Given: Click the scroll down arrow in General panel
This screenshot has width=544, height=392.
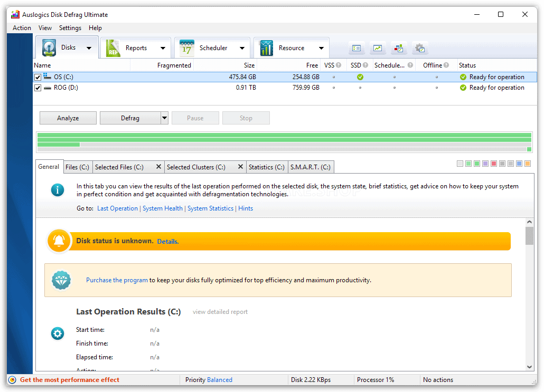Looking at the screenshot, I should click(x=529, y=367).
